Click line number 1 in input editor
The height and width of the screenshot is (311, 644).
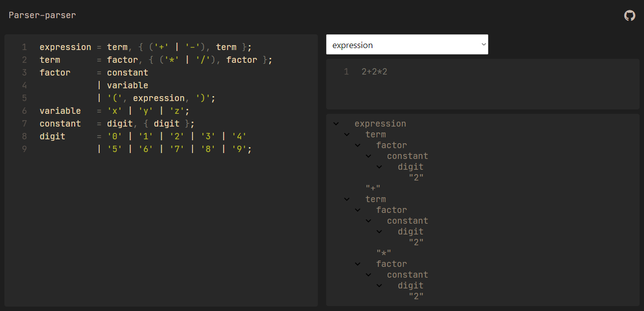(x=346, y=72)
